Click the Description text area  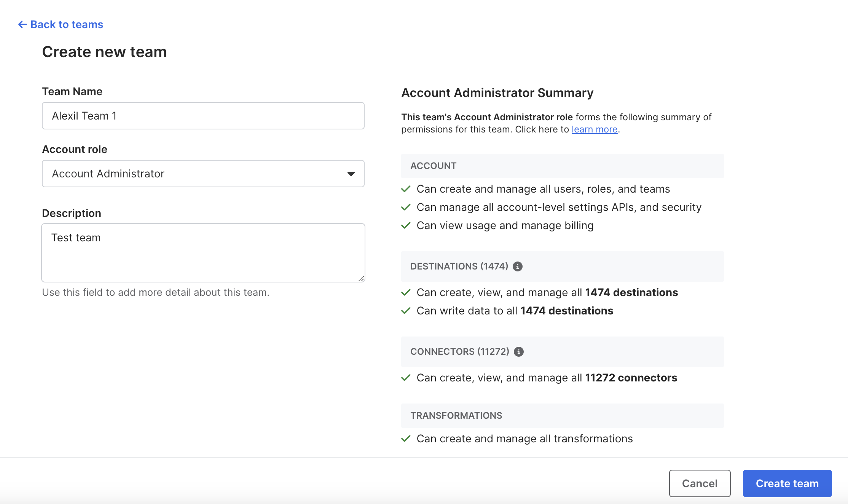203,253
